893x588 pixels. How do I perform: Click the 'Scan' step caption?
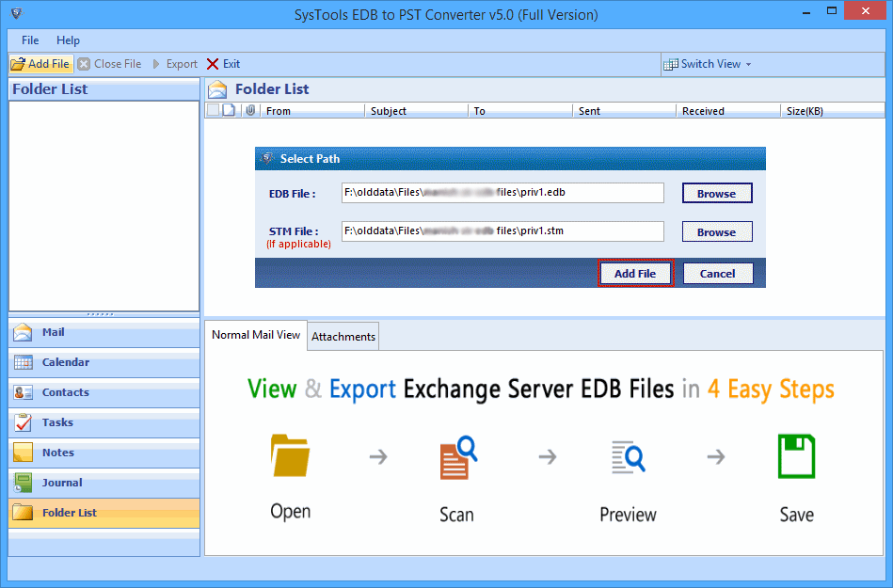click(x=456, y=515)
